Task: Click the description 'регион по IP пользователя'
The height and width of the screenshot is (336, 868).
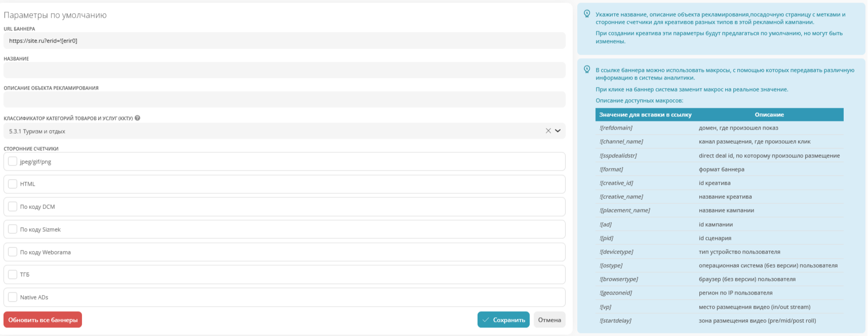Action: [736, 292]
